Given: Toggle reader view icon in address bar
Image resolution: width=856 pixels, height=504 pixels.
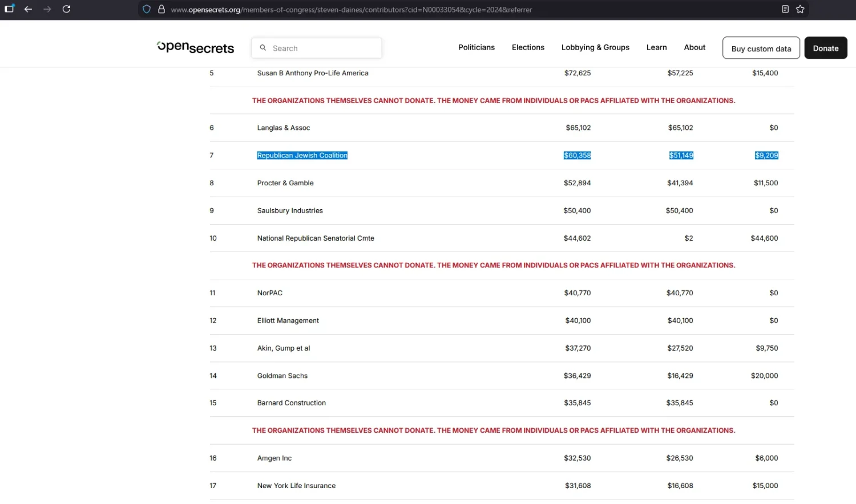Looking at the screenshot, I should pos(785,9).
